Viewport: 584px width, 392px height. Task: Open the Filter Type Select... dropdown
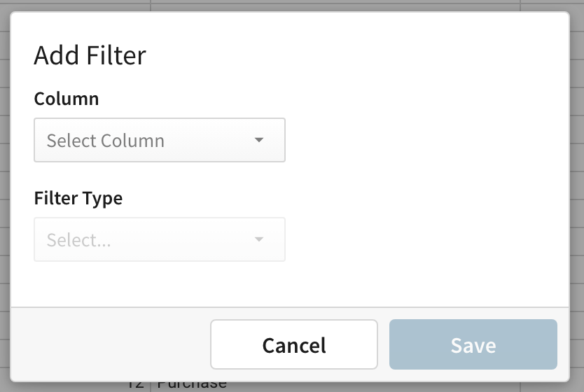160,239
